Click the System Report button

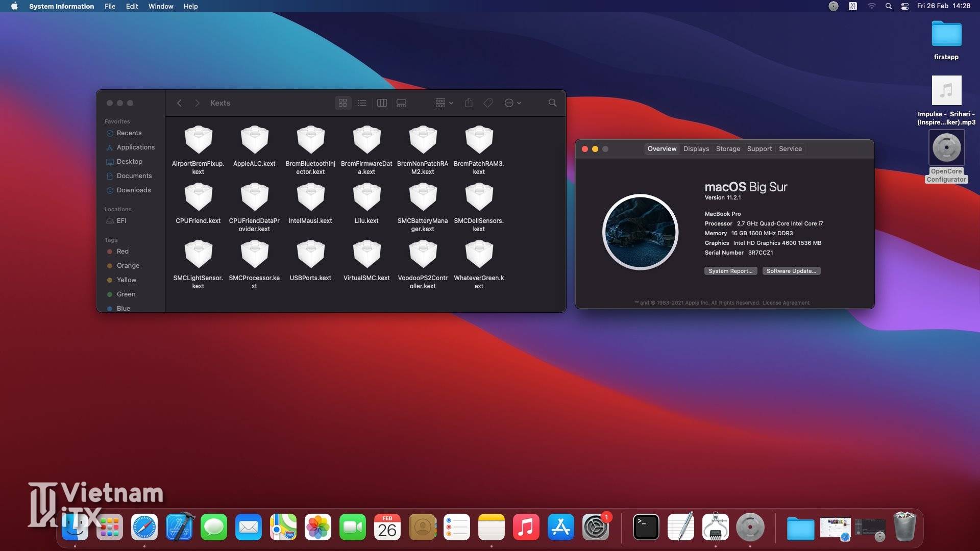pos(730,271)
